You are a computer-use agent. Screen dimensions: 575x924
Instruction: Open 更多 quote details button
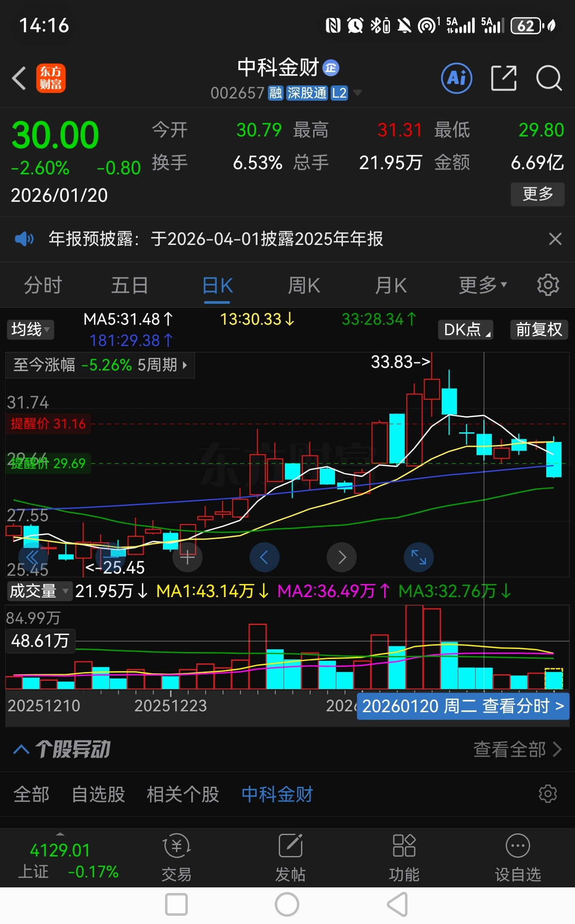[x=538, y=194]
